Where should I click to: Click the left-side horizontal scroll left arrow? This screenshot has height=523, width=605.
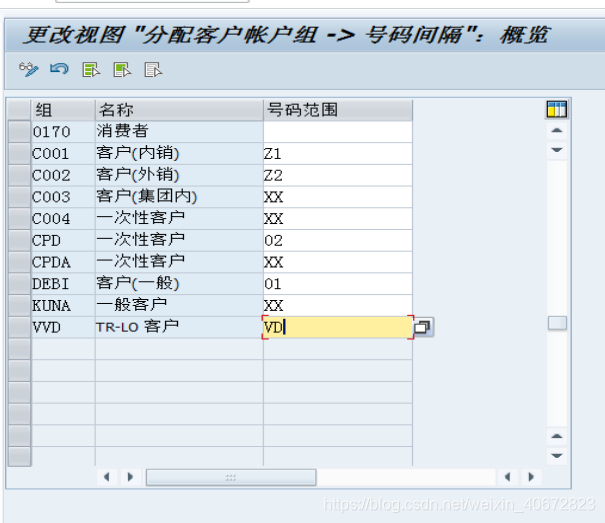coord(107,477)
